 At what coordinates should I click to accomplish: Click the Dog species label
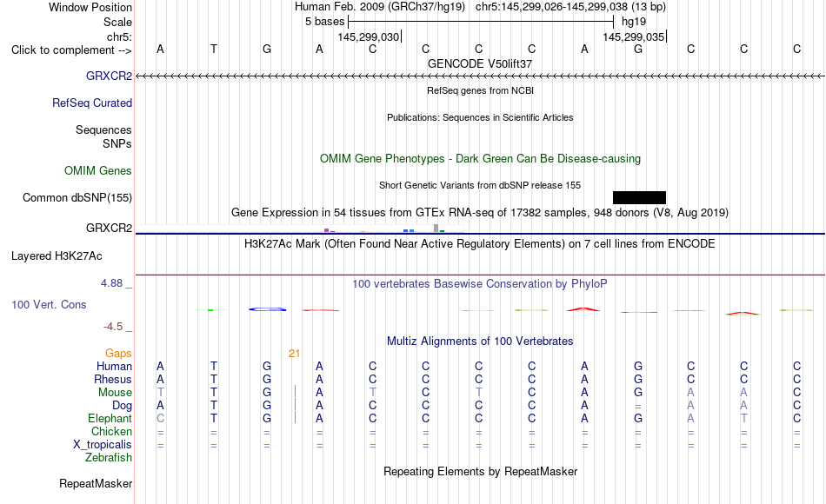coord(123,406)
